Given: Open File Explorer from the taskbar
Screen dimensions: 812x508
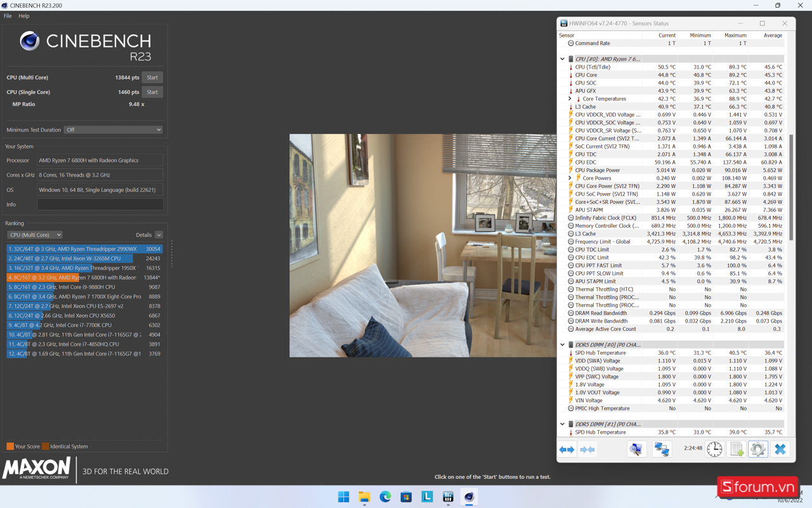Looking at the screenshot, I should point(364,497).
